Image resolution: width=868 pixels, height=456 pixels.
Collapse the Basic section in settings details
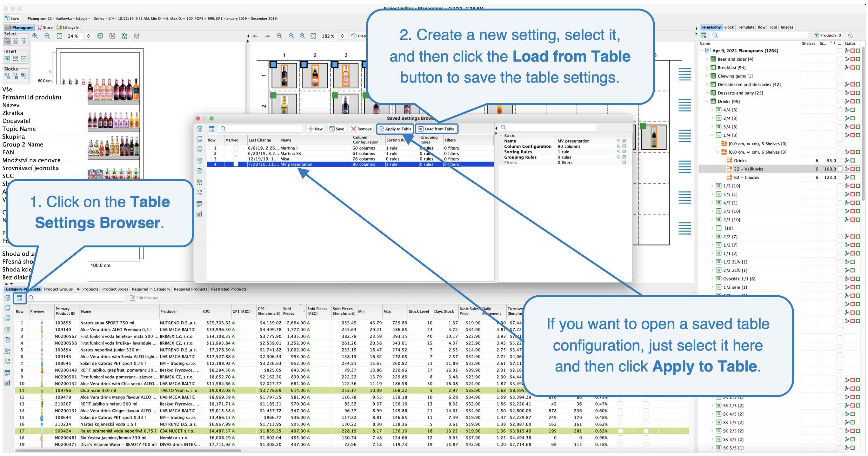(501, 136)
